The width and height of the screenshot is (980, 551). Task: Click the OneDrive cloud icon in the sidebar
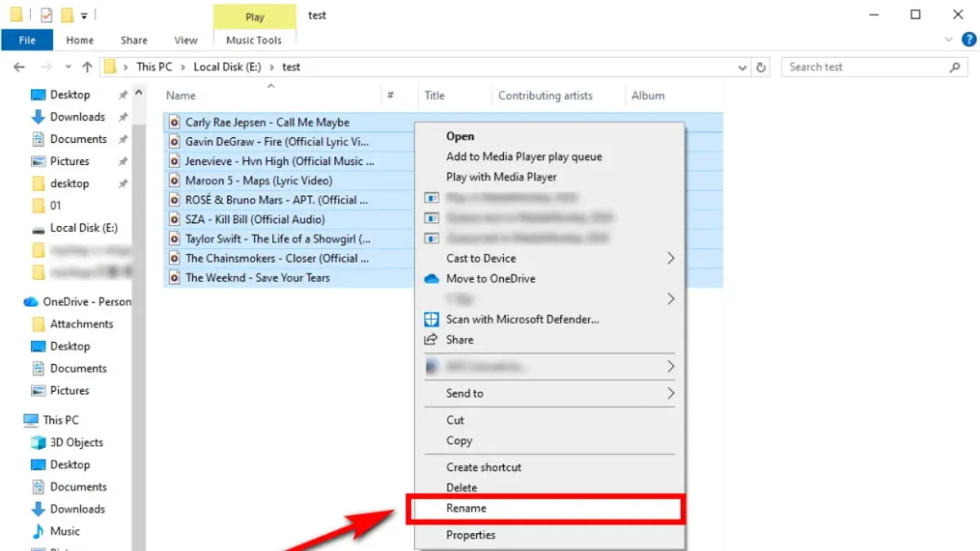click(32, 302)
